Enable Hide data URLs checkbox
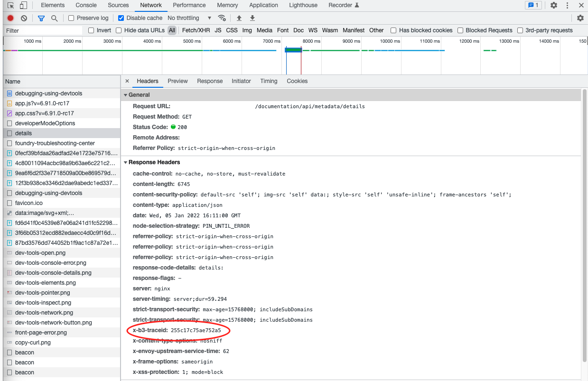 (119, 30)
